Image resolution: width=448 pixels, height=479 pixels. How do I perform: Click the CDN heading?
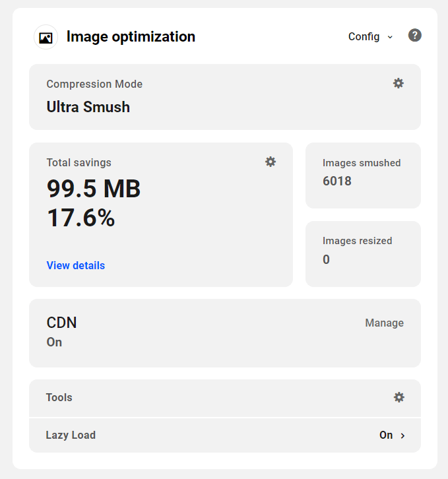(x=61, y=323)
